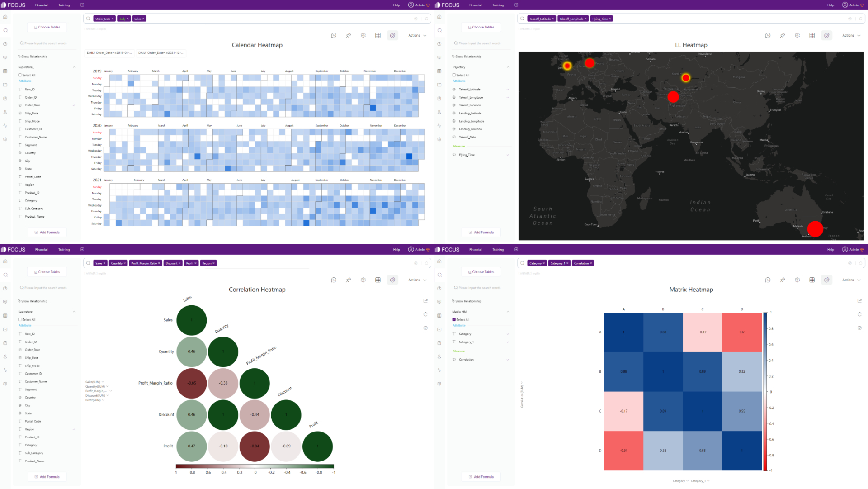
Task: Open Financial menu in LL Heatmap window
Action: 475,5
